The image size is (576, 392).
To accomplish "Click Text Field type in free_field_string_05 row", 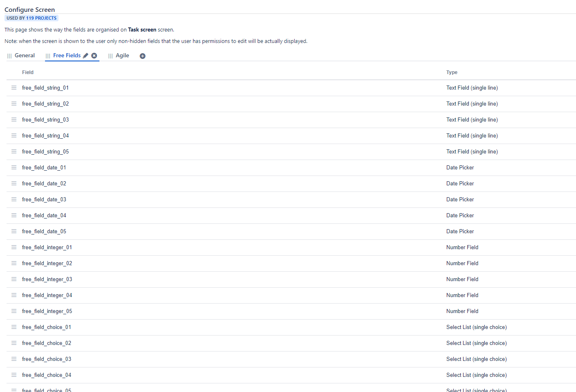I will point(472,152).
